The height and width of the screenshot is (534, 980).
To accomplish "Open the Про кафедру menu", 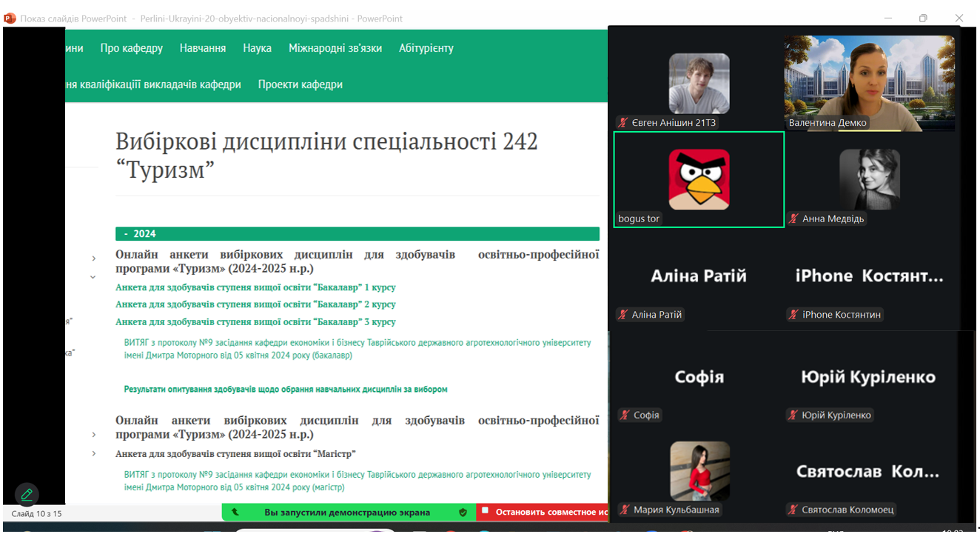I will click(x=132, y=48).
